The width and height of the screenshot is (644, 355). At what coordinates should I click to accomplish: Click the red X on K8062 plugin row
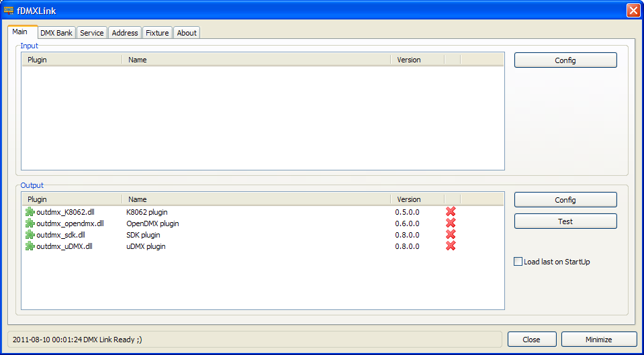click(451, 211)
